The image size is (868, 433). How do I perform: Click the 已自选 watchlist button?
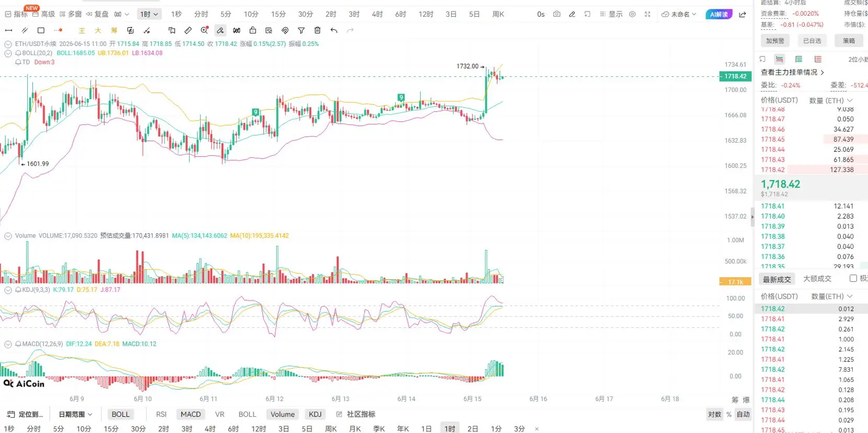(x=812, y=41)
